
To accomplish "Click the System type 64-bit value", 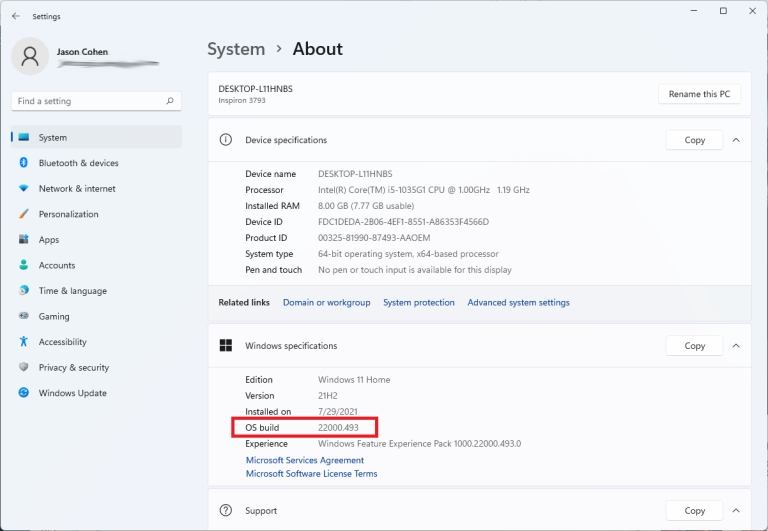I will point(408,254).
